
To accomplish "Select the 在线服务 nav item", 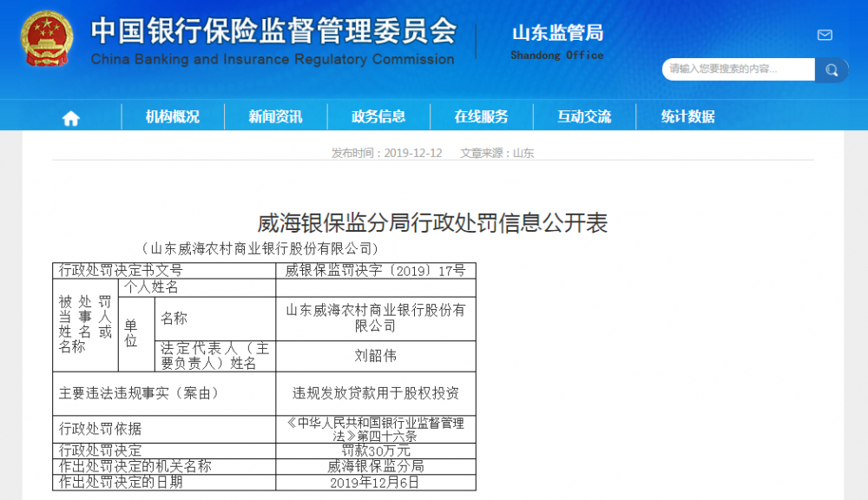I will (x=481, y=117).
